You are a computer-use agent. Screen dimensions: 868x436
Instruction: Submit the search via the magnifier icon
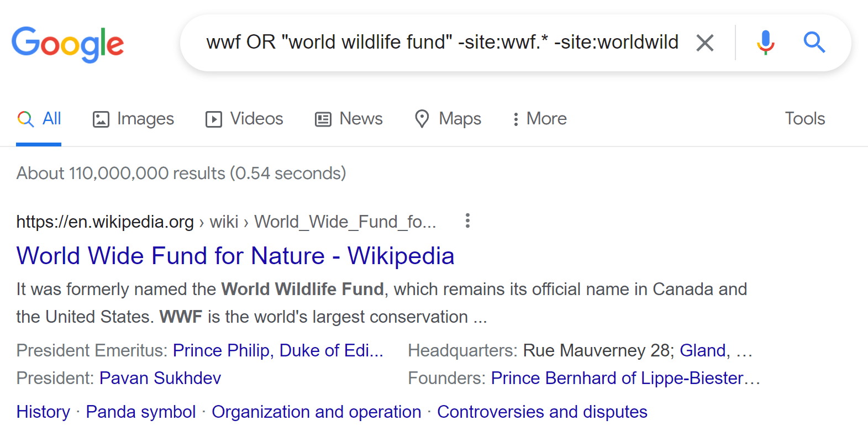pos(814,43)
